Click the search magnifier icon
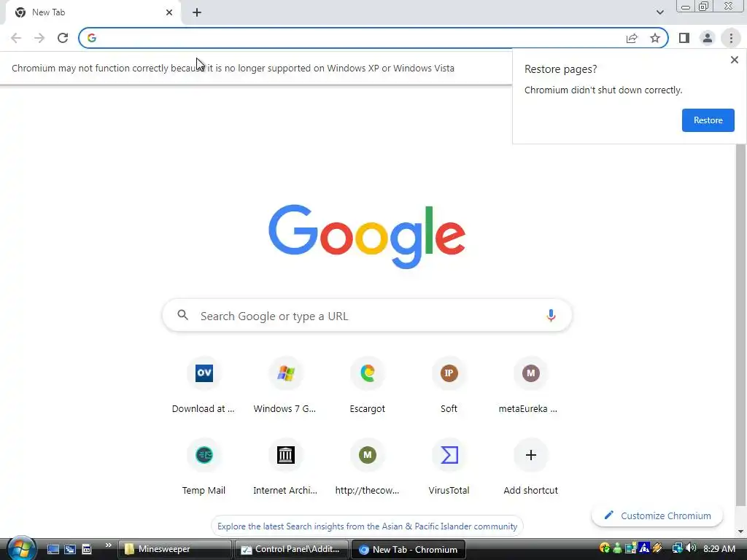This screenshot has width=747, height=560. coord(183,315)
